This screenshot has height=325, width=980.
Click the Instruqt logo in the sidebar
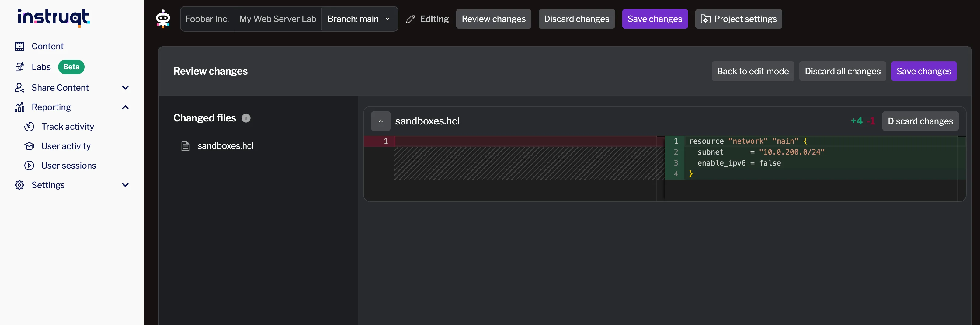tap(54, 18)
